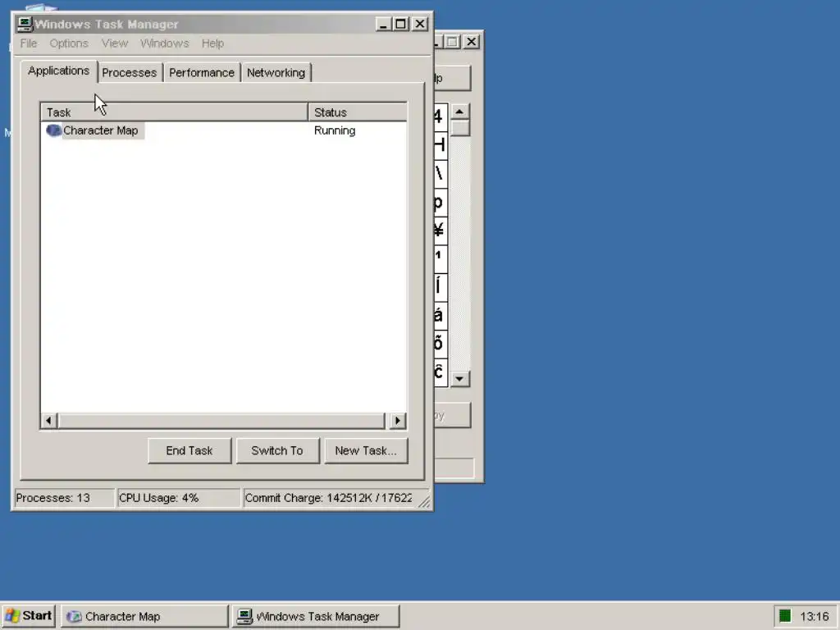Click the Running status cell
Viewport: 840px width, 630px height.
(x=335, y=130)
